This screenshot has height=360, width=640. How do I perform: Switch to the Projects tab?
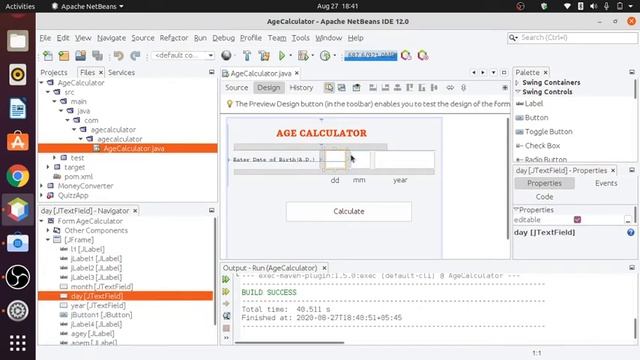coord(54,73)
